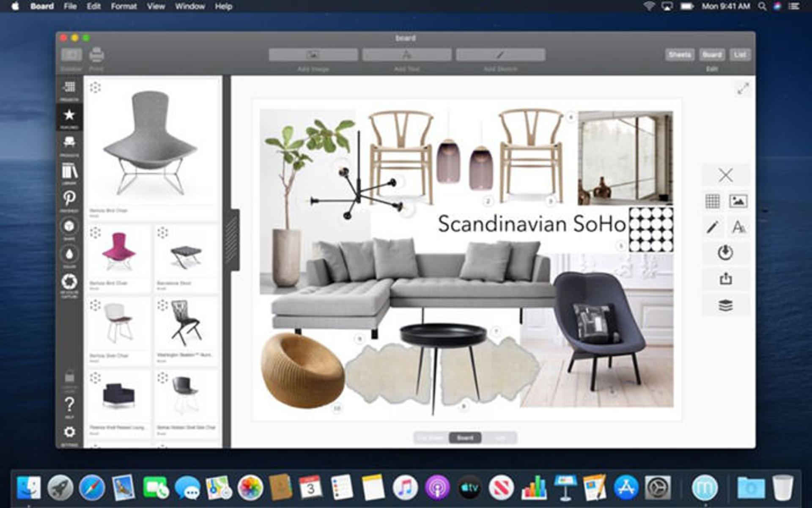The width and height of the screenshot is (812, 508).
Task: Select the Board segment below the canvas
Action: click(x=465, y=438)
